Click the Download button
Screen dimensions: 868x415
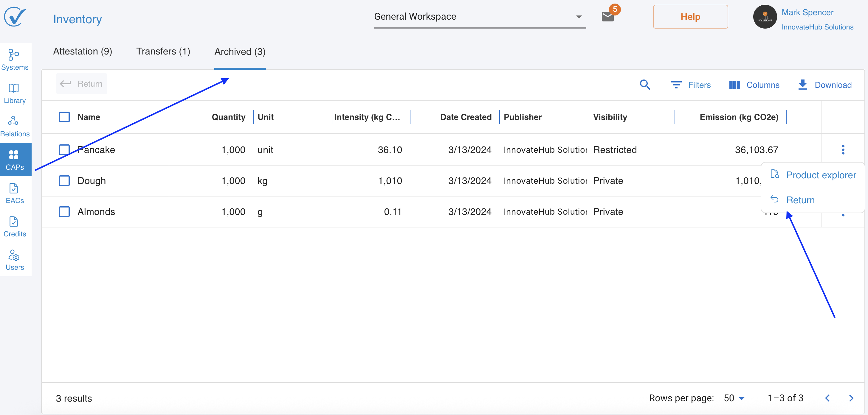[824, 85]
